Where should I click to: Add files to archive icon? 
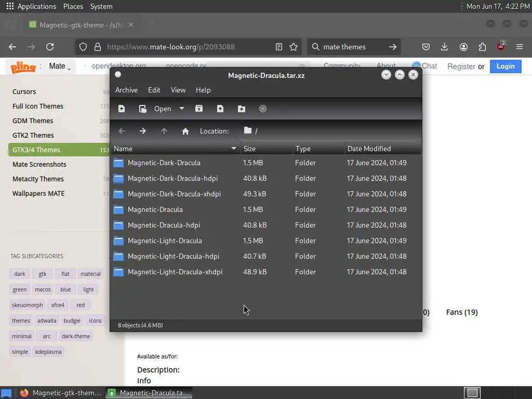220,109
